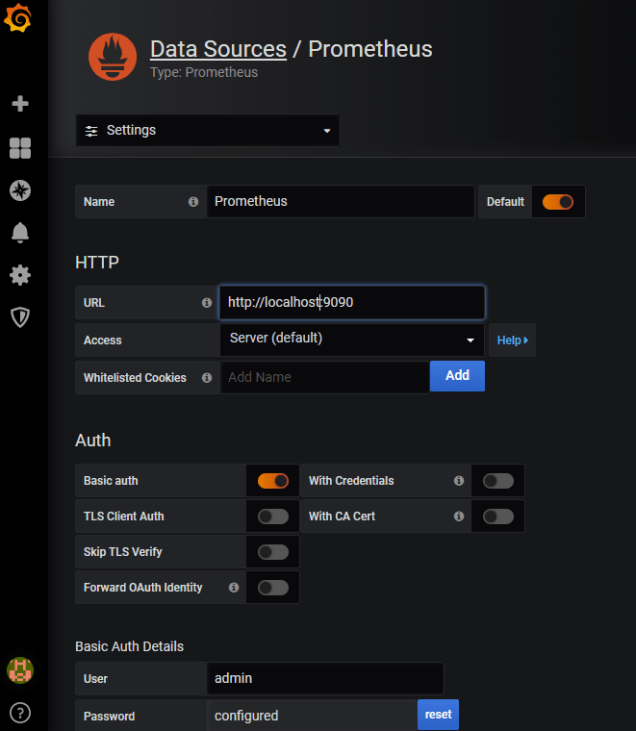Open the Settings tab dropdown
This screenshot has height=731, width=636.
tap(207, 131)
